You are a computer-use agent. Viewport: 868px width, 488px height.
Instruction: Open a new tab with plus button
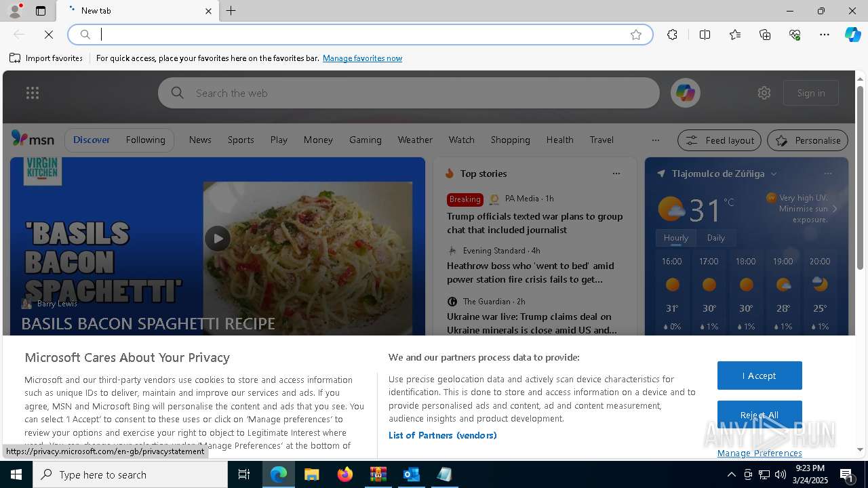(231, 11)
